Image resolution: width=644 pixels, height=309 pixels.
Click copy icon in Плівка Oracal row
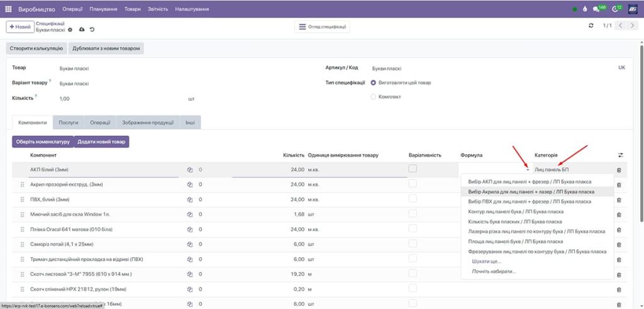tap(190, 229)
